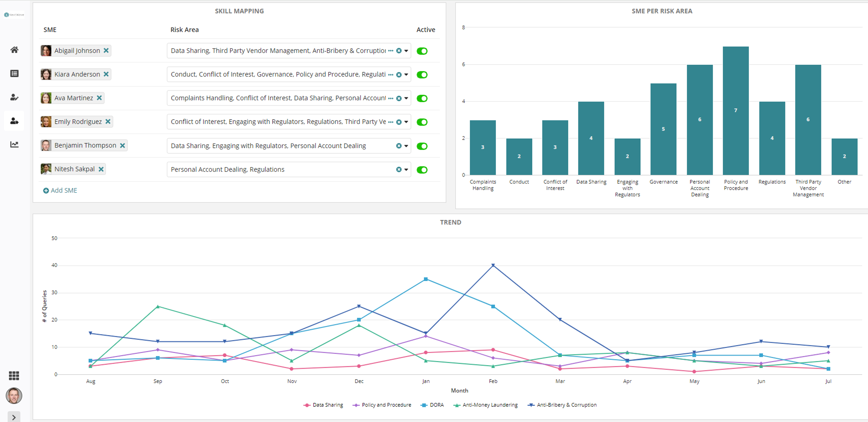
Task: Clear Ava Martinez's risk areas
Action: click(399, 98)
